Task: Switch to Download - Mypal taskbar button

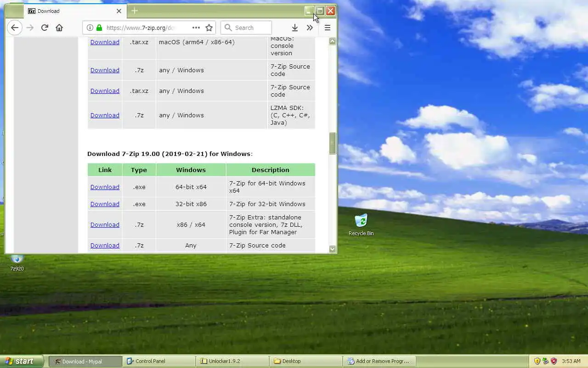Action: click(85, 361)
